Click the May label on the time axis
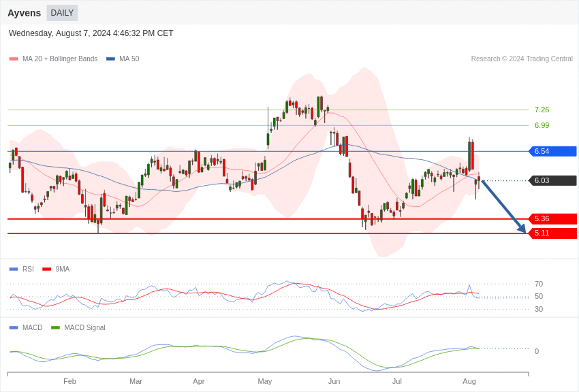The image size is (579, 392). 265,381
